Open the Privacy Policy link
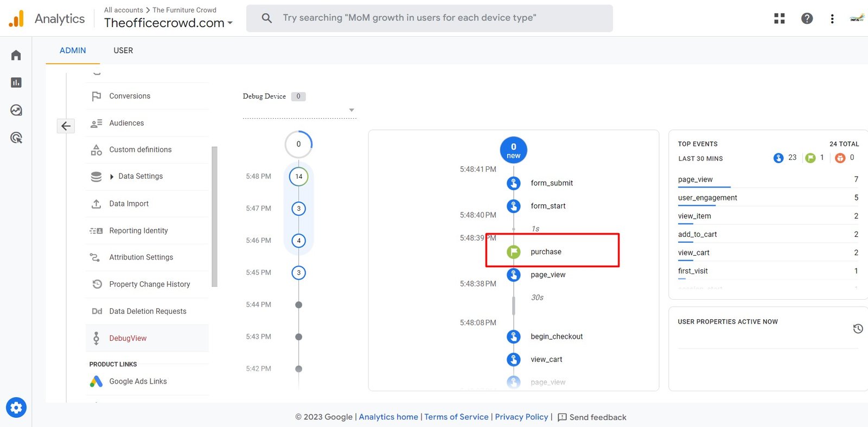The image size is (868, 427). (521, 417)
